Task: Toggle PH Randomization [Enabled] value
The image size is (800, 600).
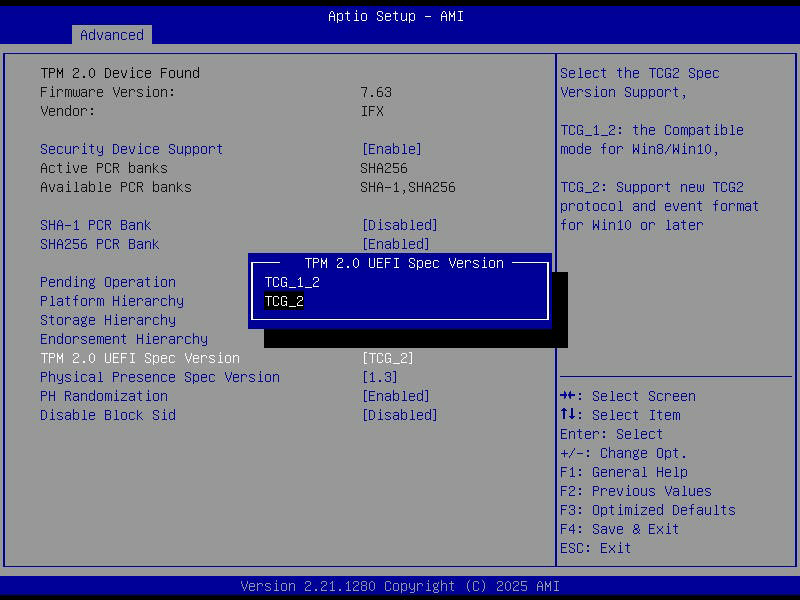Action: point(395,396)
